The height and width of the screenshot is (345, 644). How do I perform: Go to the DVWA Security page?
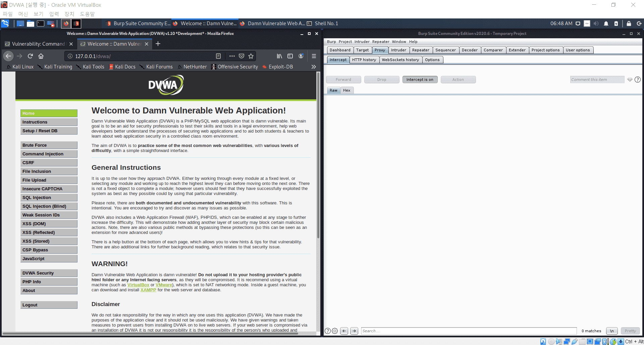click(x=49, y=273)
